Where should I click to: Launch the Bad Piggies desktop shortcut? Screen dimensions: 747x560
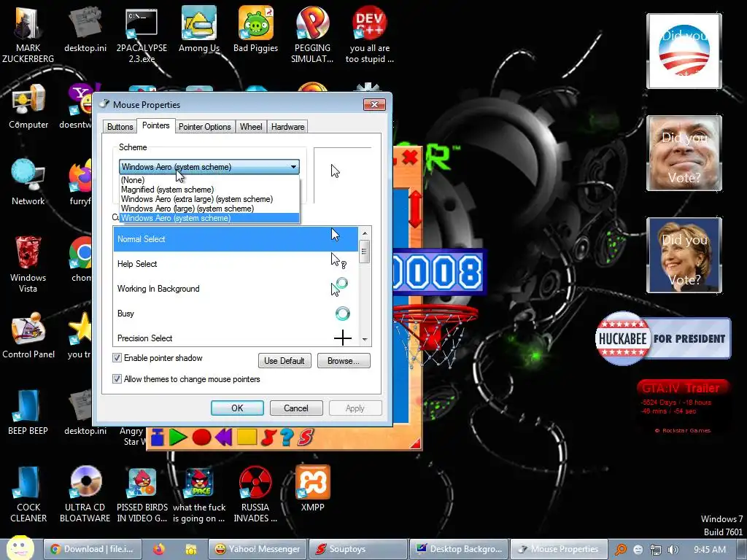(256, 29)
